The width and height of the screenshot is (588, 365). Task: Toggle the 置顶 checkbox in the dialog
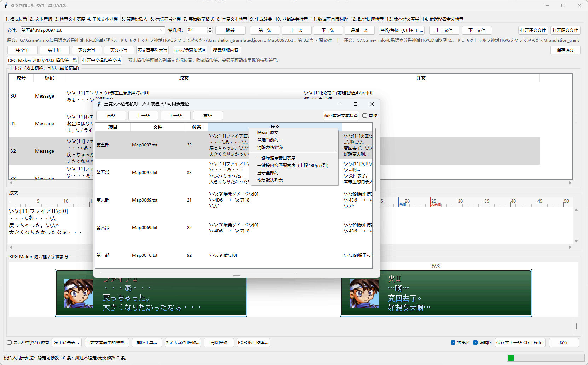[x=364, y=116]
